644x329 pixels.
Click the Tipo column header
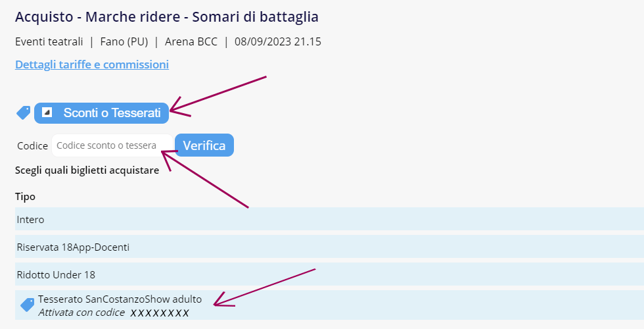[x=25, y=197]
